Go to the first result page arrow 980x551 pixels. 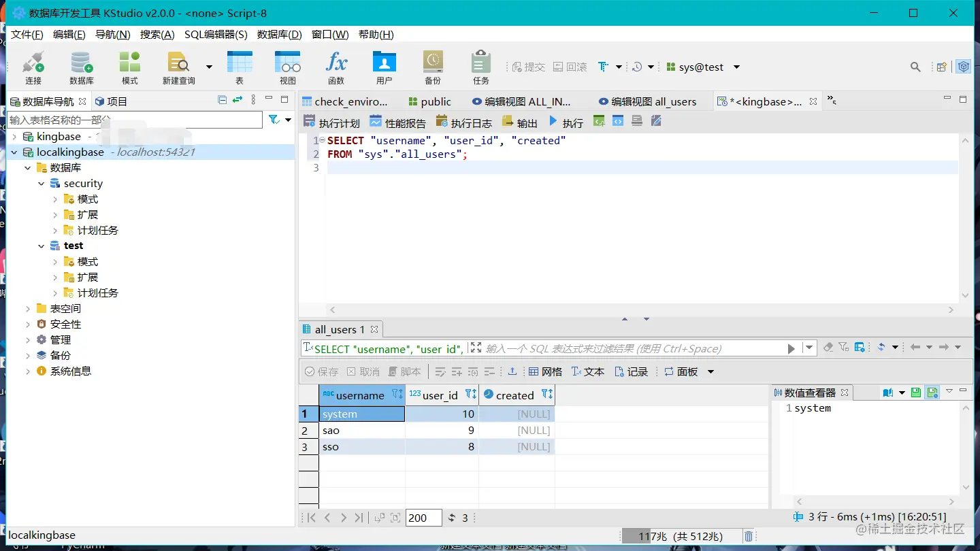pyautogui.click(x=312, y=518)
